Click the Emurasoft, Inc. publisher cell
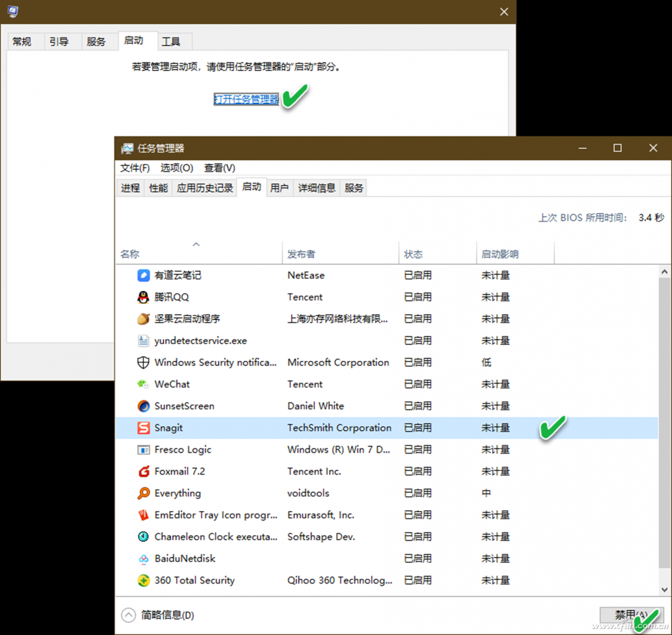The width and height of the screenshot is (672, 635). click(321, 515)
